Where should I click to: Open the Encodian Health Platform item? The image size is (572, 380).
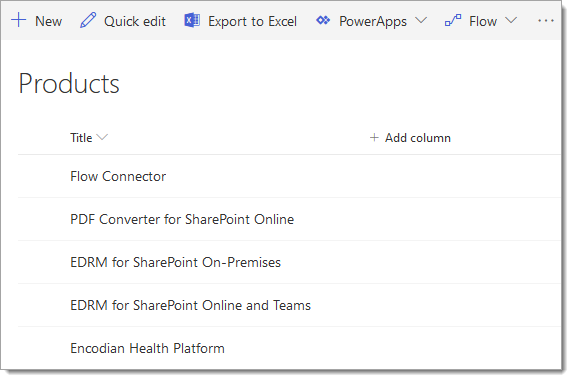click(147, 348)
